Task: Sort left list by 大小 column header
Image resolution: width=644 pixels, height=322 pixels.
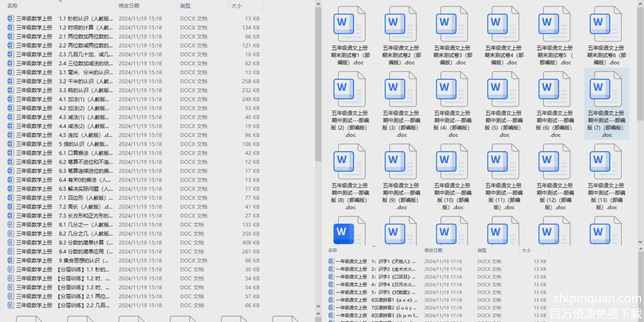Action: pyautogui.click(x=236, y=6)
